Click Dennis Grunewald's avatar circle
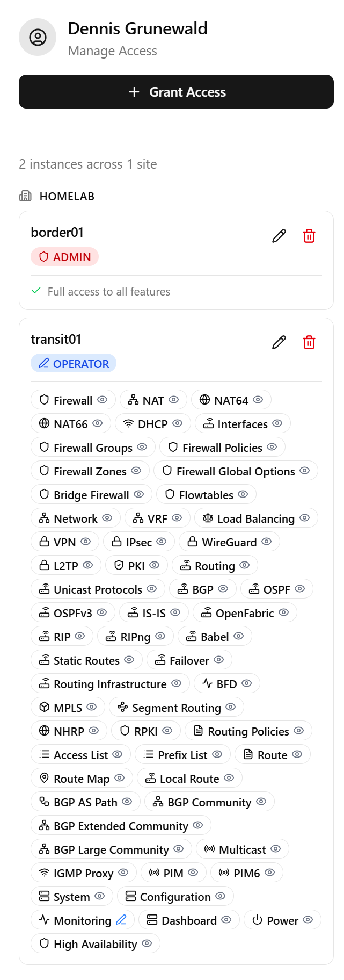The image size is (344, 980). [x=37, y=37]
